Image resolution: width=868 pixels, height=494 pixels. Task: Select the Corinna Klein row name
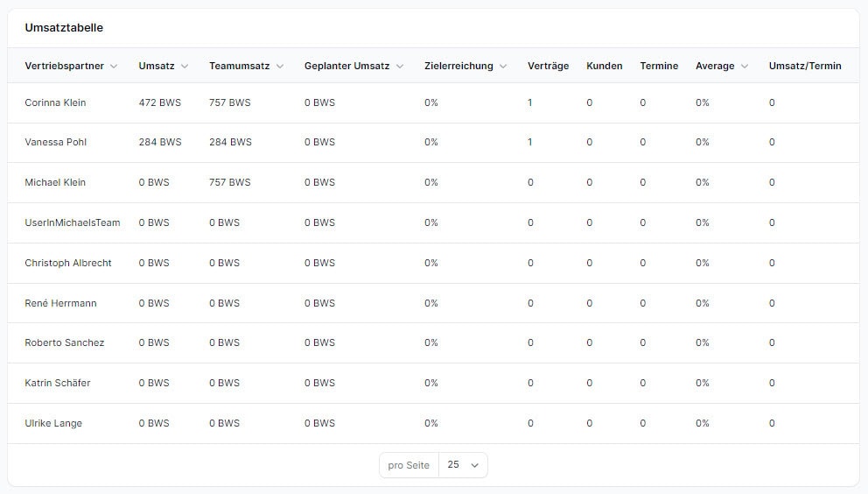point(55,102)
